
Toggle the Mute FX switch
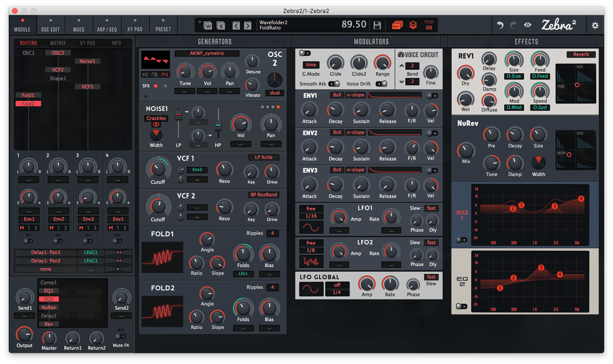pos(120,336)
